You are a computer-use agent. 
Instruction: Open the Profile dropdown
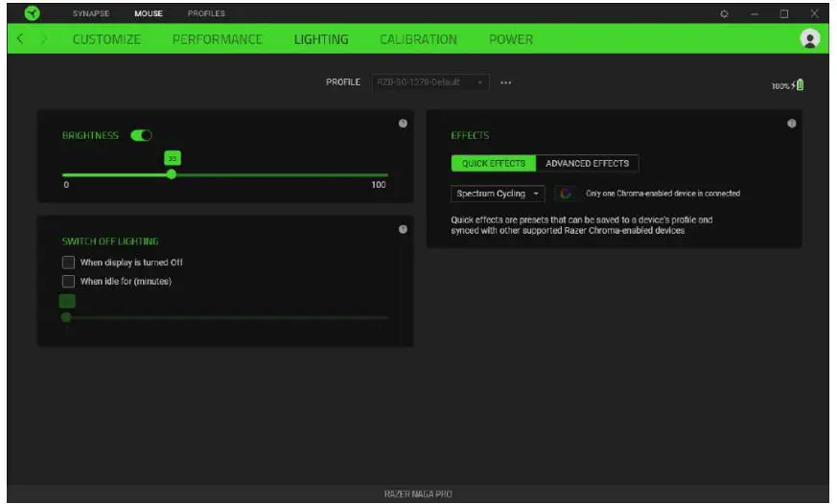tap(430, 82)
